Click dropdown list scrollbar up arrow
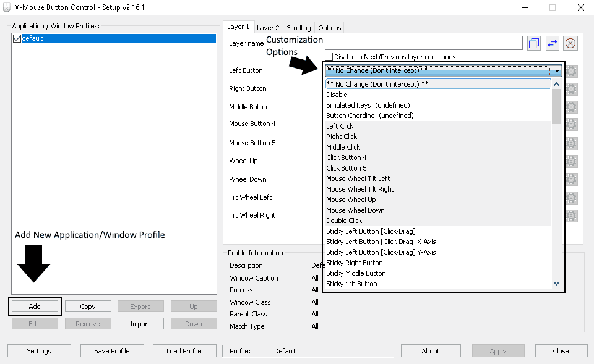This screenshot has width=594, height=364. (x=556, y=84)
